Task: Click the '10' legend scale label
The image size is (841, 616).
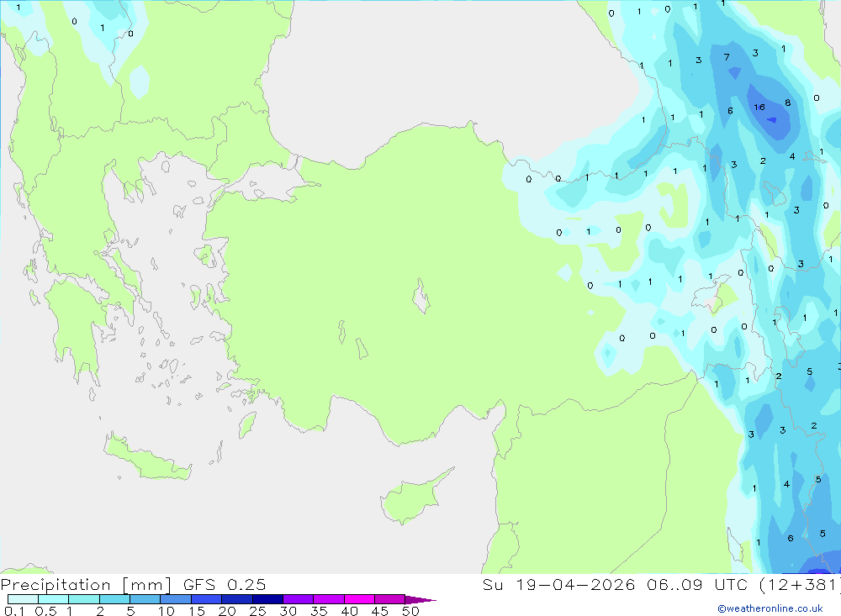Action: [x=167, y=611]
